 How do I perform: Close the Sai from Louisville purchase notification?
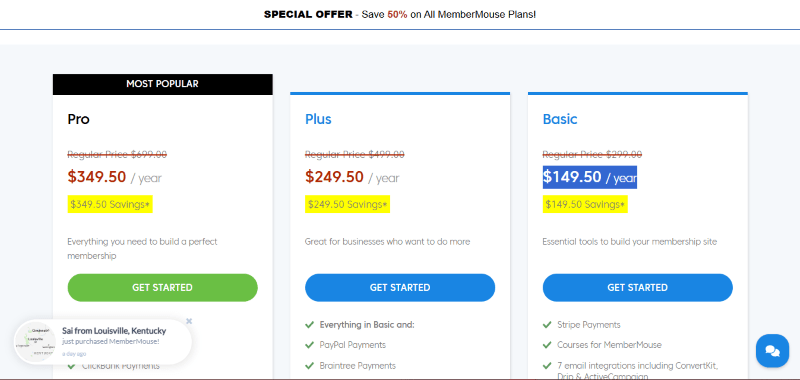pos(189,321)
